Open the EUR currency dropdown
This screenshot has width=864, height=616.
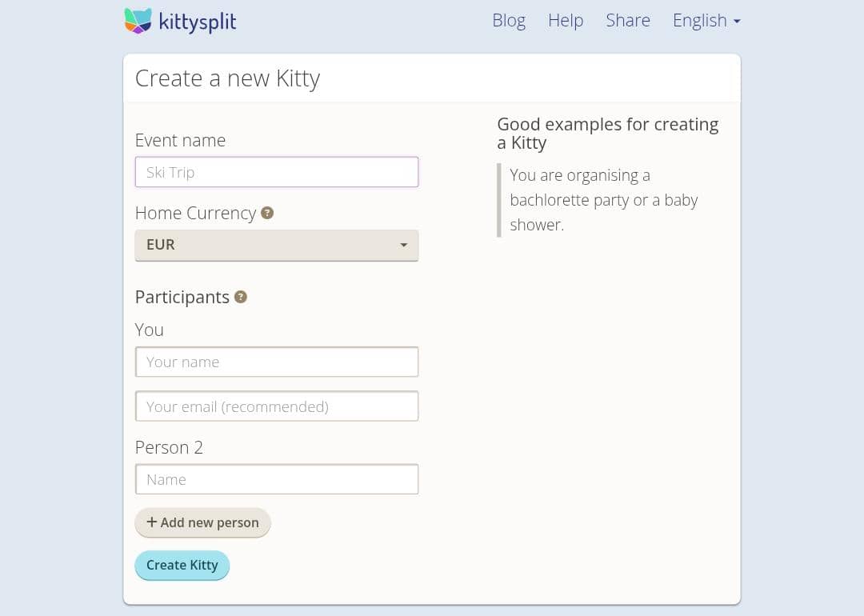point(276,245)
